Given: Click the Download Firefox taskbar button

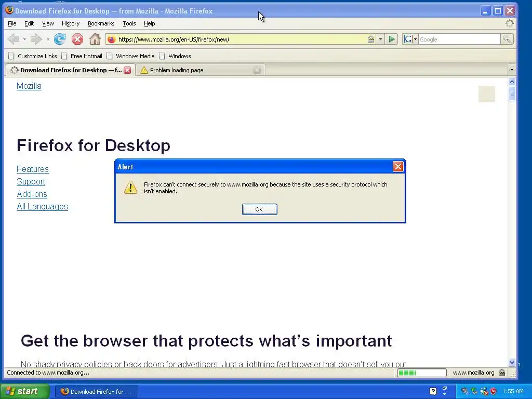Looking at the screenshot, I should [97, 392].
